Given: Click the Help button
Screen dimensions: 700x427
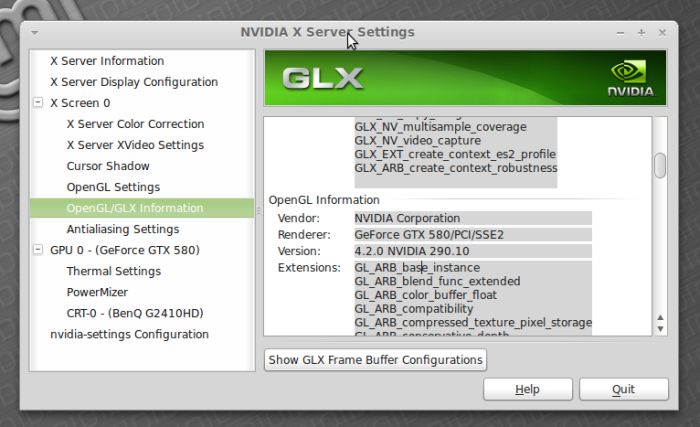Looking at the screenshot, I should (528, 389).
